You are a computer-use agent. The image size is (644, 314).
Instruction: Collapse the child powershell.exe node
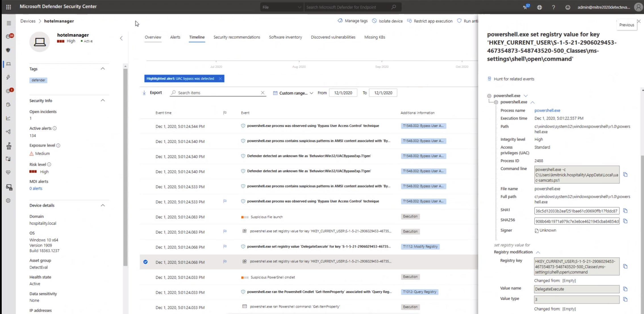tap(533, 102)
